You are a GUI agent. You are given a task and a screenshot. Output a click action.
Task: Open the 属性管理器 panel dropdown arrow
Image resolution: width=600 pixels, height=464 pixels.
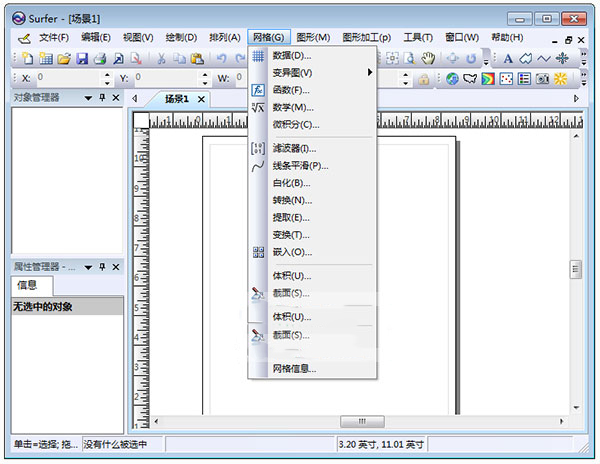coord(88,267)
